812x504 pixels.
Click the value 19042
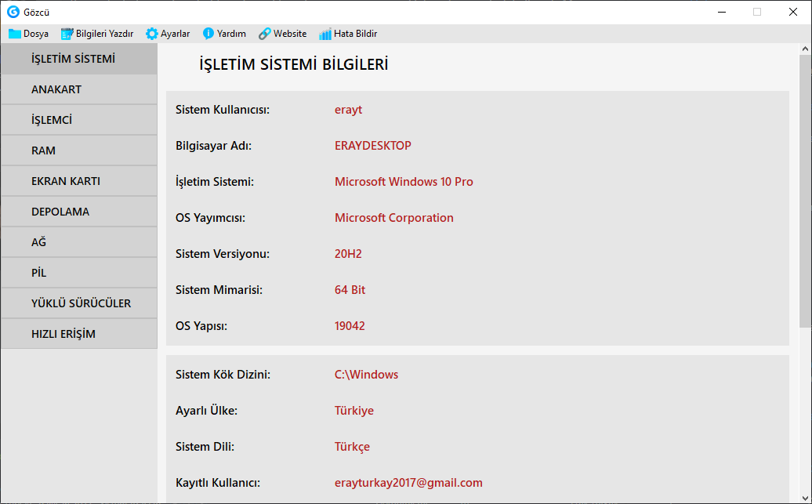tap(350, 326)
